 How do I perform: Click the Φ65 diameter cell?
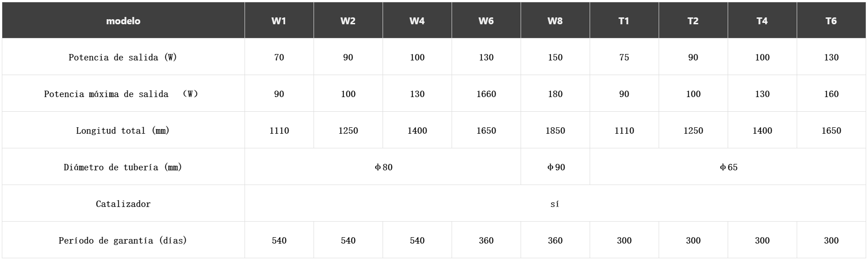tap(728, 167)
